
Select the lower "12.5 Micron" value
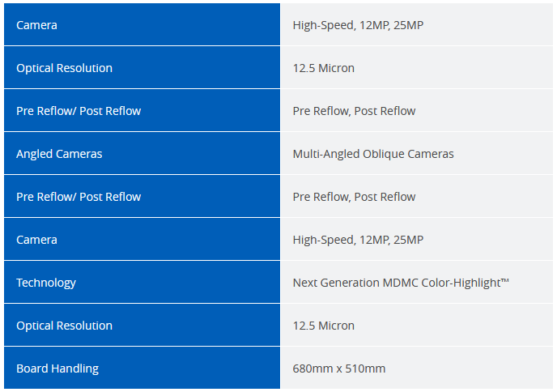(323, 326)
